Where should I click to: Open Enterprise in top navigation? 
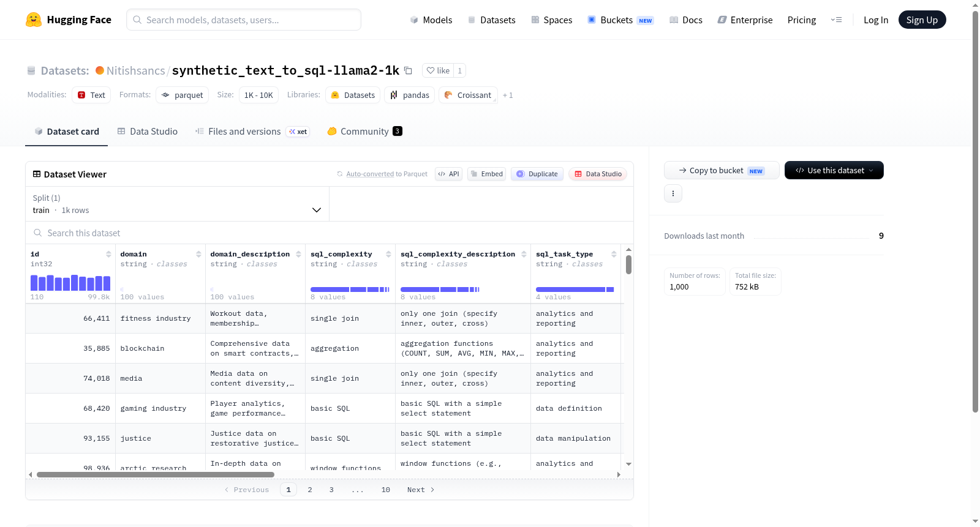745,20
